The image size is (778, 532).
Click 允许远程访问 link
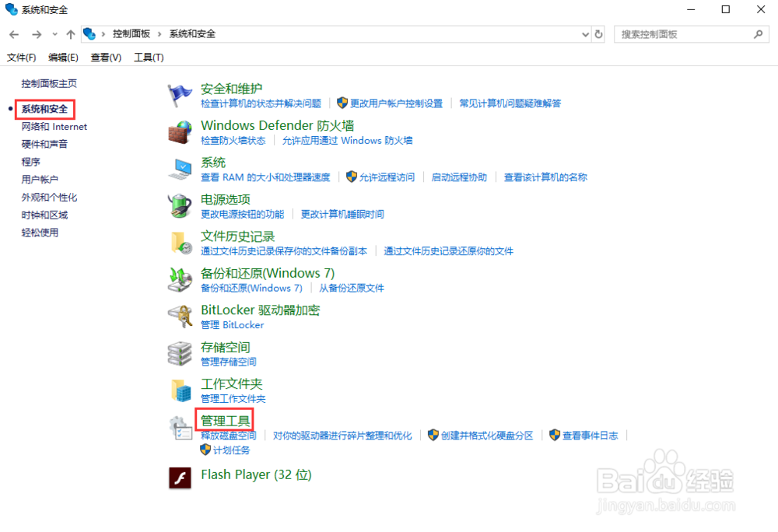pos(387,177)
